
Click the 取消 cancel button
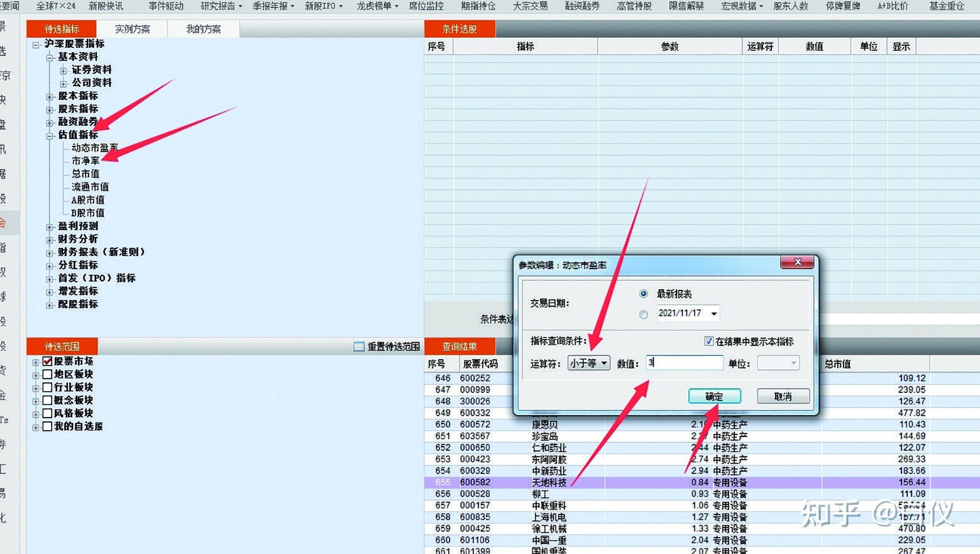(x=783, y=396)
